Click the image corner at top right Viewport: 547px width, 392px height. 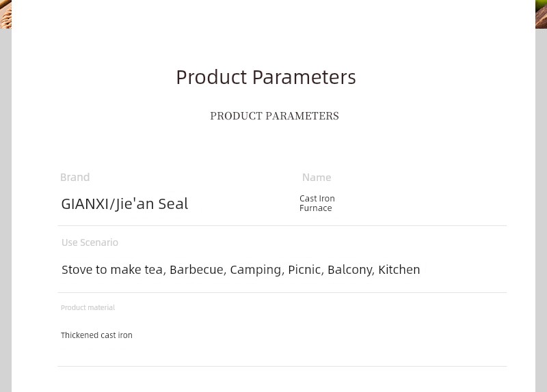(x=541, y=14)
